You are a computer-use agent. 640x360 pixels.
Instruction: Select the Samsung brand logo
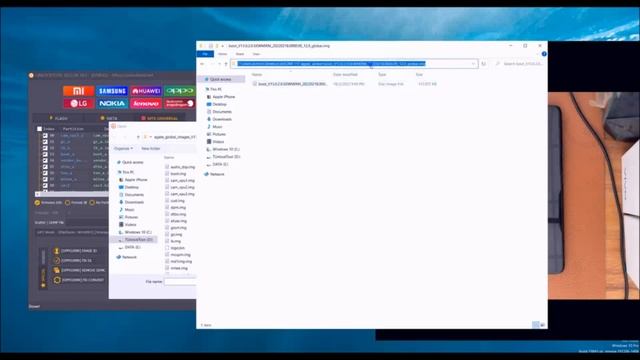point(112,91)
